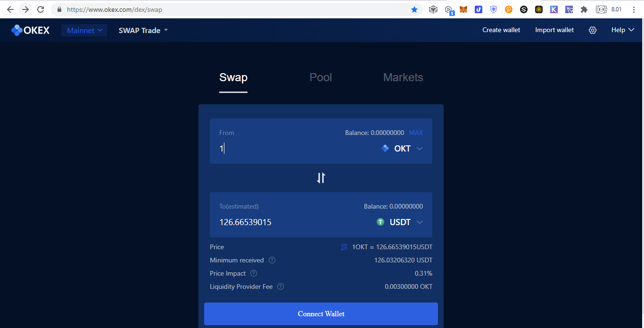Go forward with the browser forward arrow
The height and width of the screenshot is (328, 644).
click(25, 9)
